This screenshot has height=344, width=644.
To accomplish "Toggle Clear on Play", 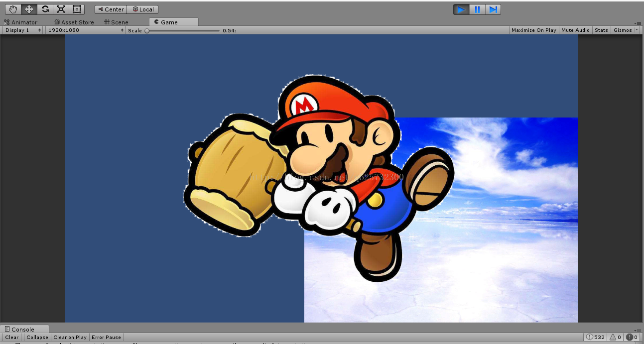I will [x=70, y=337].
